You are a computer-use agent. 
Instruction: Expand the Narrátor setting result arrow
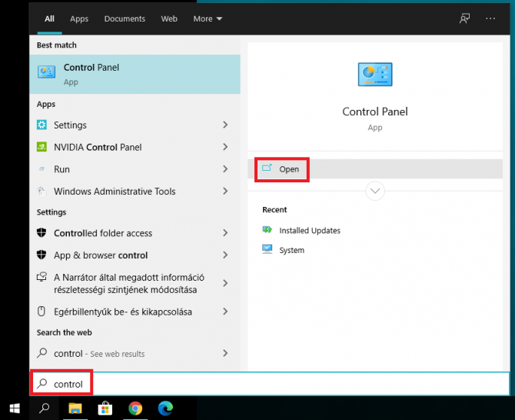point(225,283)
